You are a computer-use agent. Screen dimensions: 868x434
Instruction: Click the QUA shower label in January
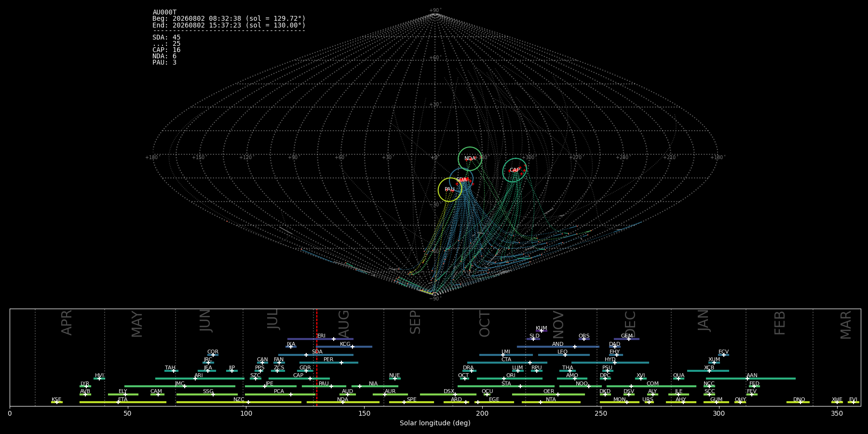[x=678, y=376]
